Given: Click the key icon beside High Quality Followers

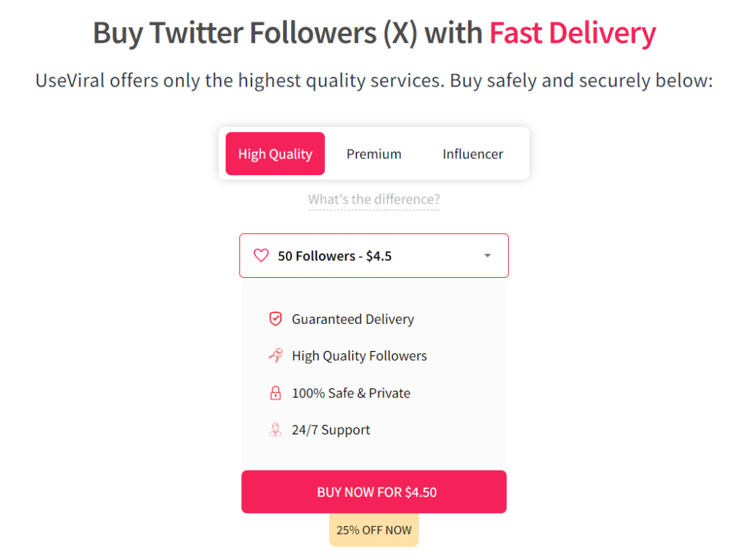Looking at the screenshot, I should point(276,355).
